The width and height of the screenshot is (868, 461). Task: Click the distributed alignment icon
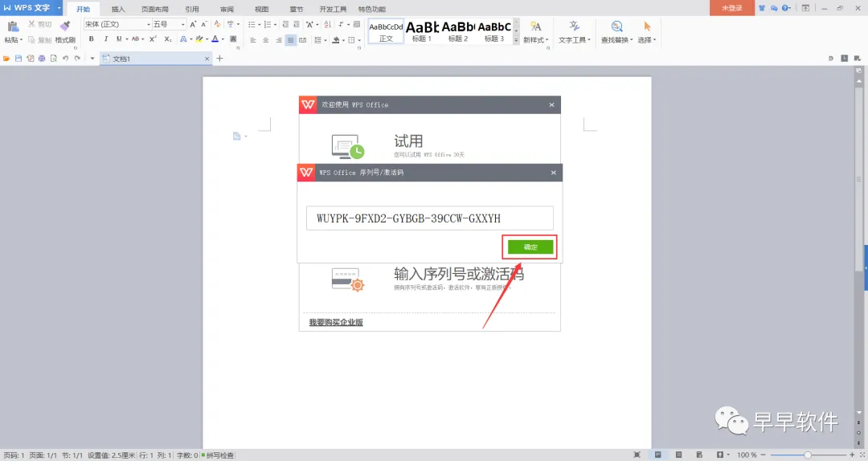click(x=302, y=40)
